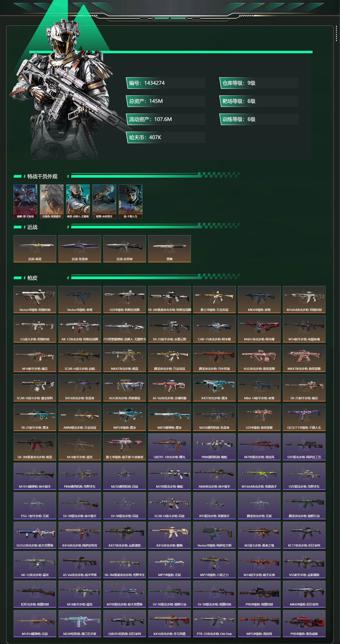Open the Vector冲锋枪-狩猎时刻 gun skin
340x644 pixels.
[35, 300]
